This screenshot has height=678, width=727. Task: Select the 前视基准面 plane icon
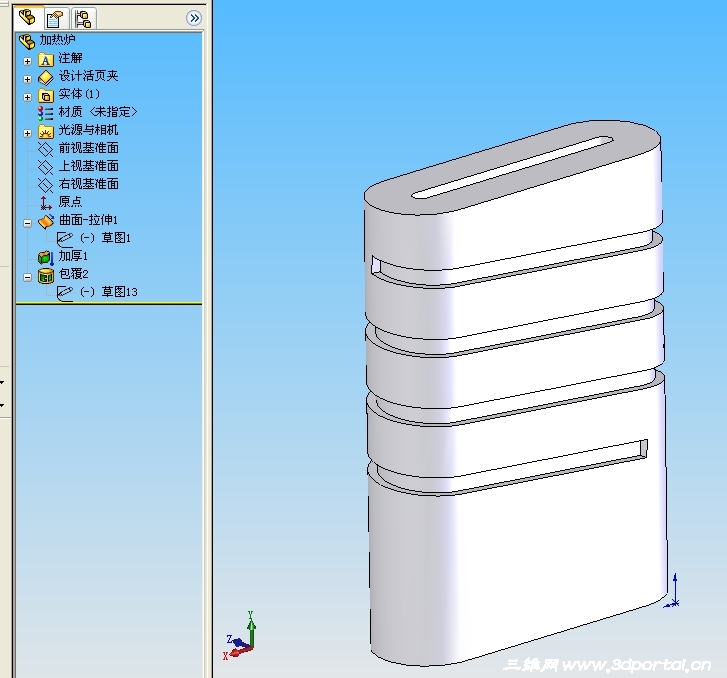(x=45, y=149)
